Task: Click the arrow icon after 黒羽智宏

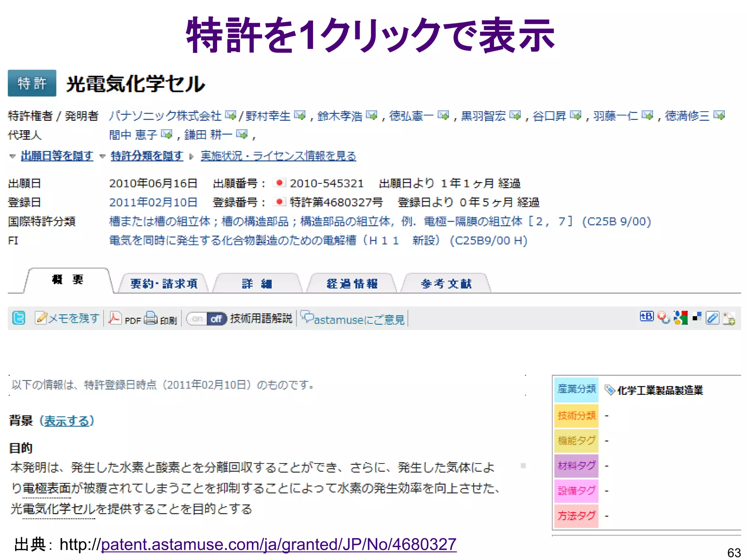Action: (x=515, y=115)
